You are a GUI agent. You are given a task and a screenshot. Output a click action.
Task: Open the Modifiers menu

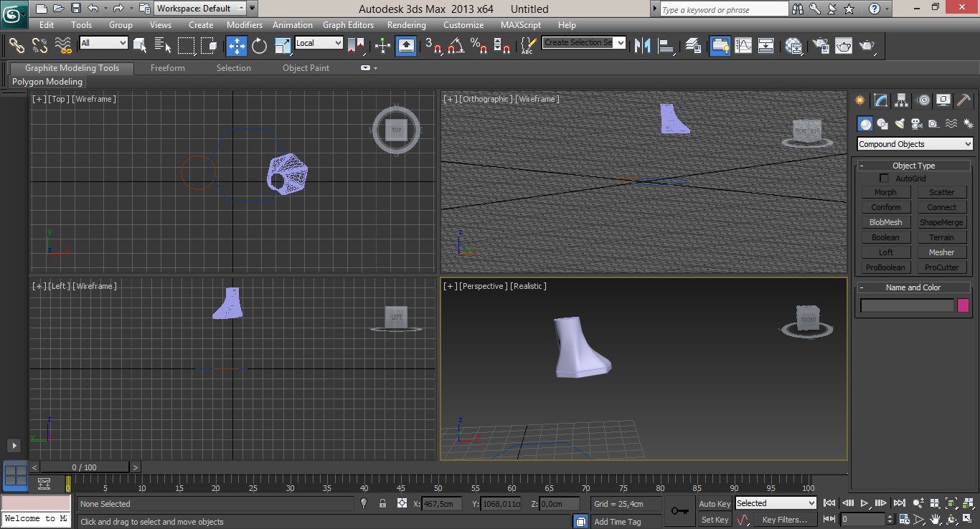pos(245,24)
